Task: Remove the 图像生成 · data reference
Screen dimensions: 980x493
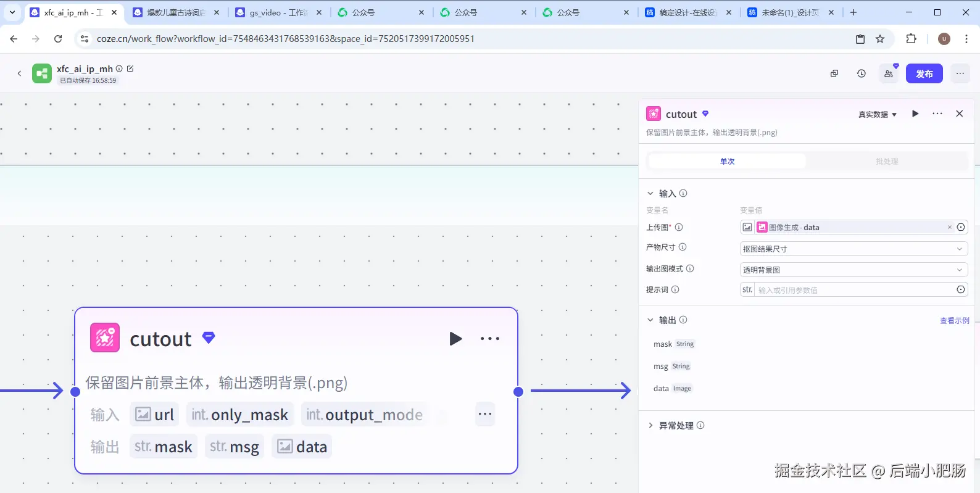Action: [950, 227]
